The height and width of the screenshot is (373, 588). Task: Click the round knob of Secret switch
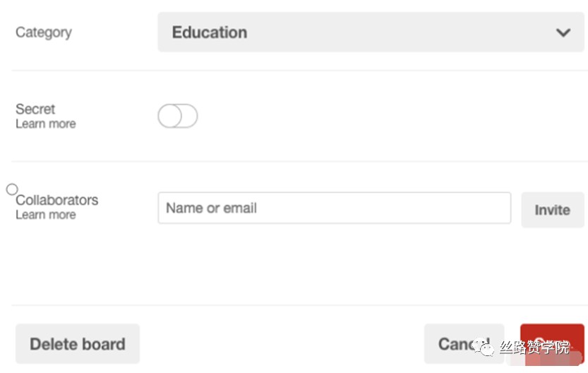tap(170, 116)
